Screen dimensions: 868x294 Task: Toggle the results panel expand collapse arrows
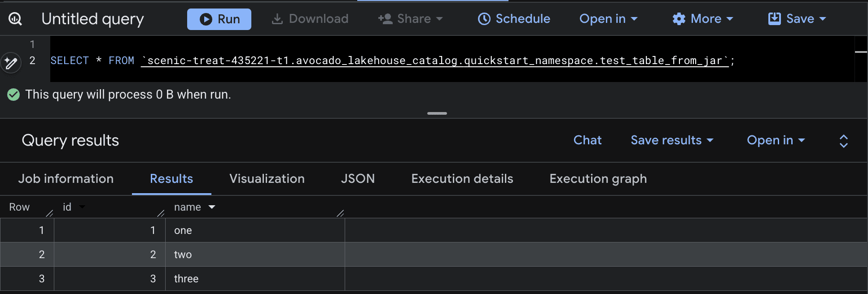843,141
